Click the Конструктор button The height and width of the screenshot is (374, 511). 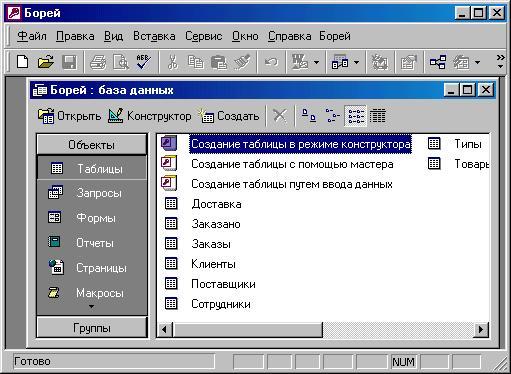click(x=150, y=116)
